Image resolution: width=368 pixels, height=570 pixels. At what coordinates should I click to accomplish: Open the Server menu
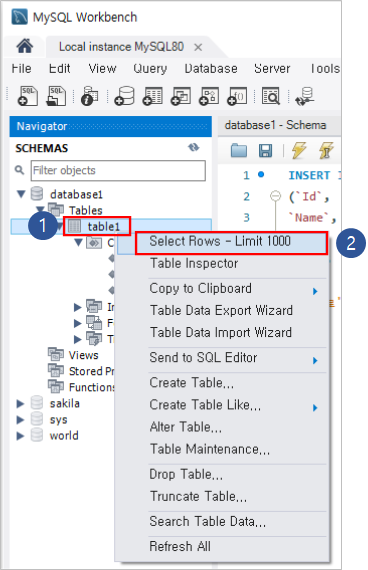tap(272, 68)
